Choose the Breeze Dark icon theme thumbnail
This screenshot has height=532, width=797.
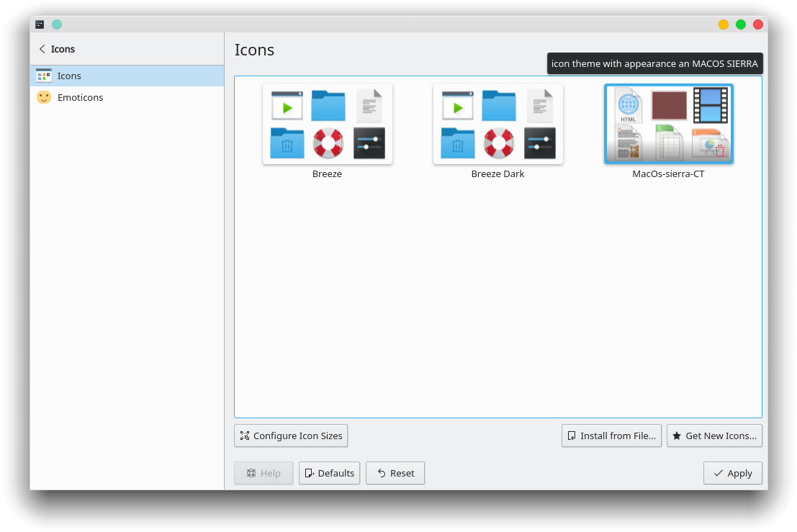tap(498, 124)
